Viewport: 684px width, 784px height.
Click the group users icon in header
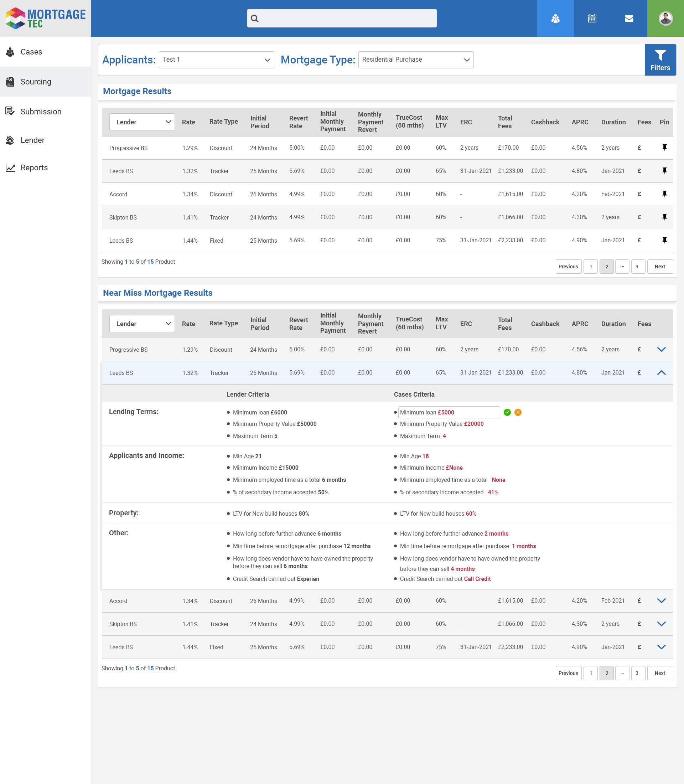(555, 18)
